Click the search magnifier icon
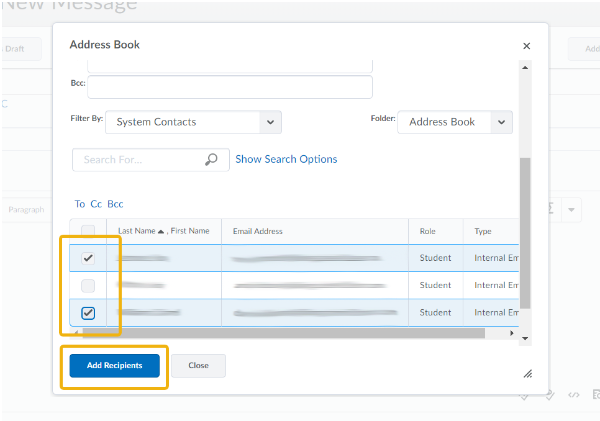The height and width of the screenshot is (421, 600). 211,159
